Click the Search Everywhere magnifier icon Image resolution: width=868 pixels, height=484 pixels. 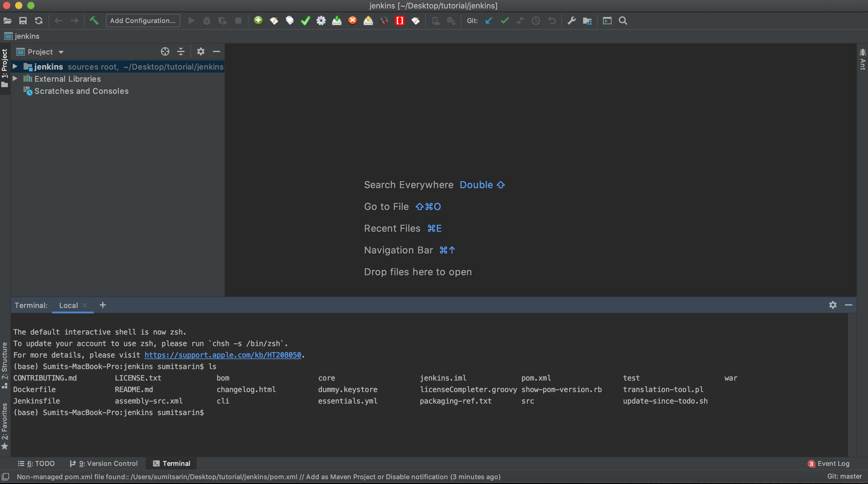coord(623,21)
